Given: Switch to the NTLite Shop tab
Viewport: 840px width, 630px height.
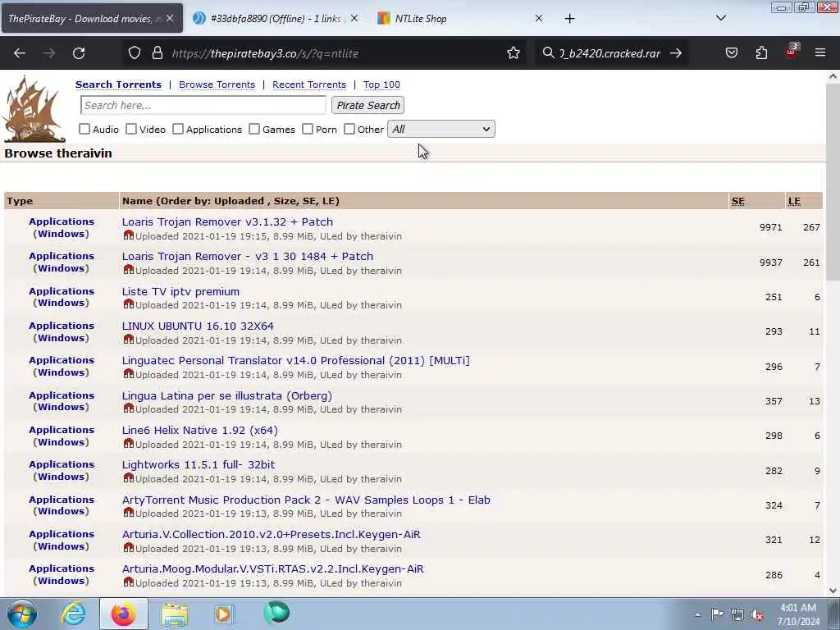Looking at the screenshot, I should (421, 19).
